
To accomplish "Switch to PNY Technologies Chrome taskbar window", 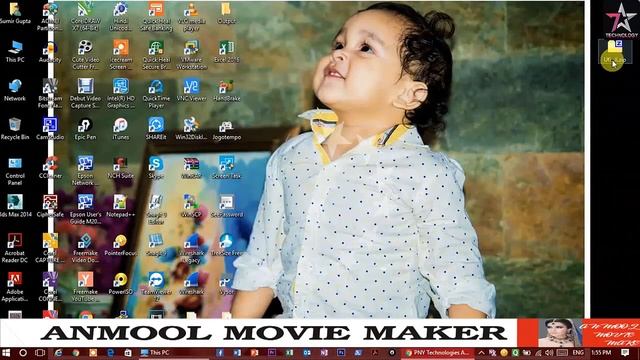I will (x=438, y=353).
